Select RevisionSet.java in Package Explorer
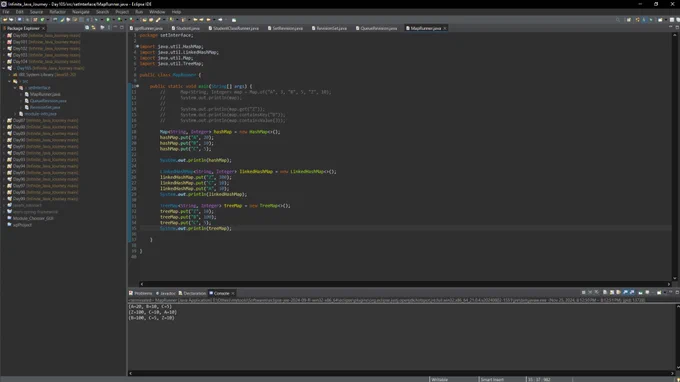680x382 pixels. pos(45,107)
